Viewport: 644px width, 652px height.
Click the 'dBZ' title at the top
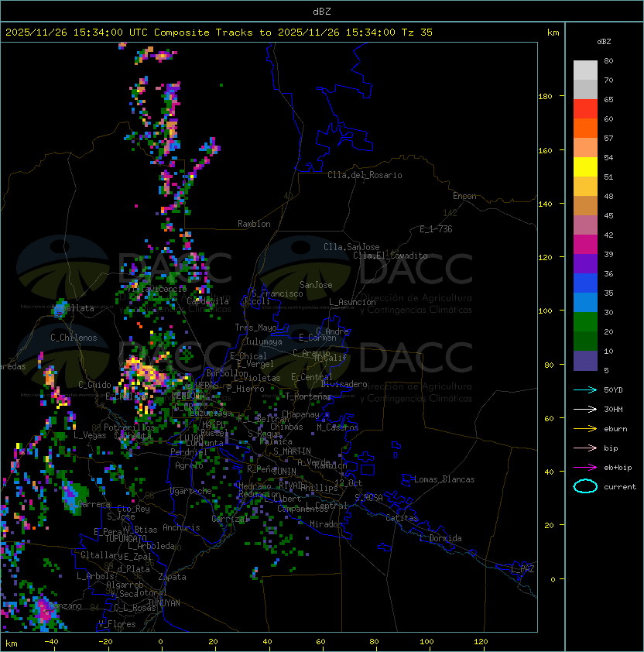[322, 11]
